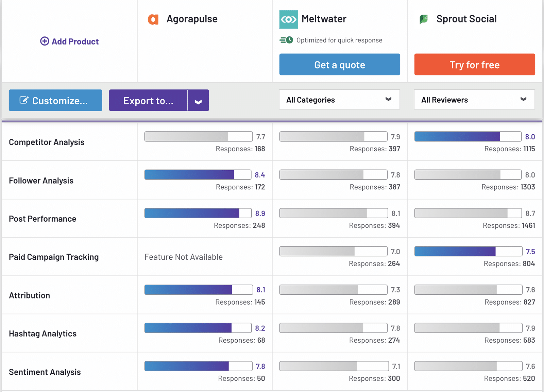Image resolution: width=544 pixels, height=392 pixels.
Task: Click the plus icon beside Add Product
Action: point(45,41)
